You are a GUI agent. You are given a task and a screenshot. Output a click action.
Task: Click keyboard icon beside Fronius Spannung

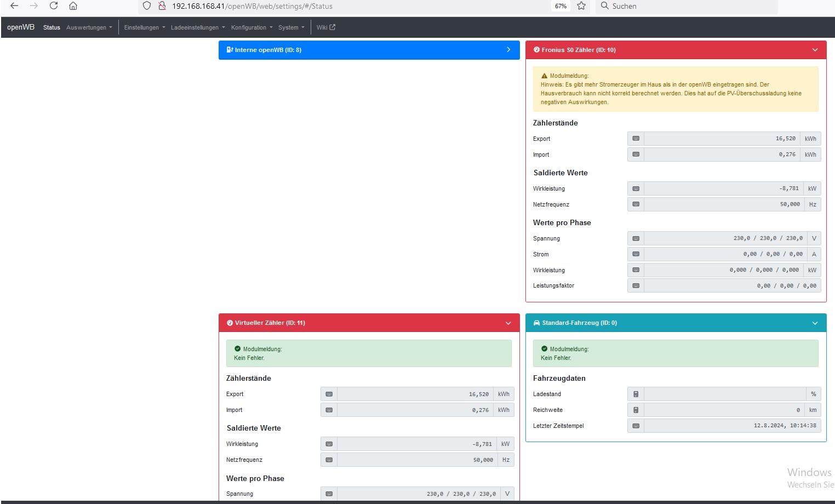click(636, 238)
